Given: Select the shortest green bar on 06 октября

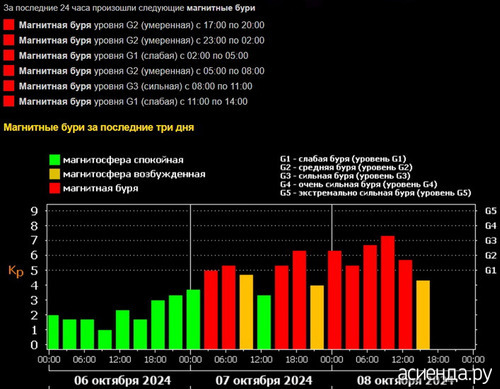Looking at the screenshot, I should pyautogui.click(x=105, y=339).
